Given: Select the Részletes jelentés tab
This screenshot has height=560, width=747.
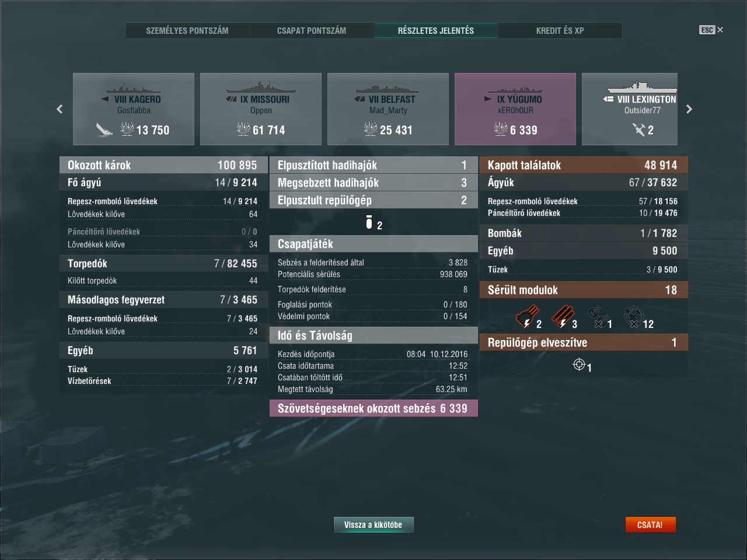Looking at the screenshot, I should coord(436,30).
